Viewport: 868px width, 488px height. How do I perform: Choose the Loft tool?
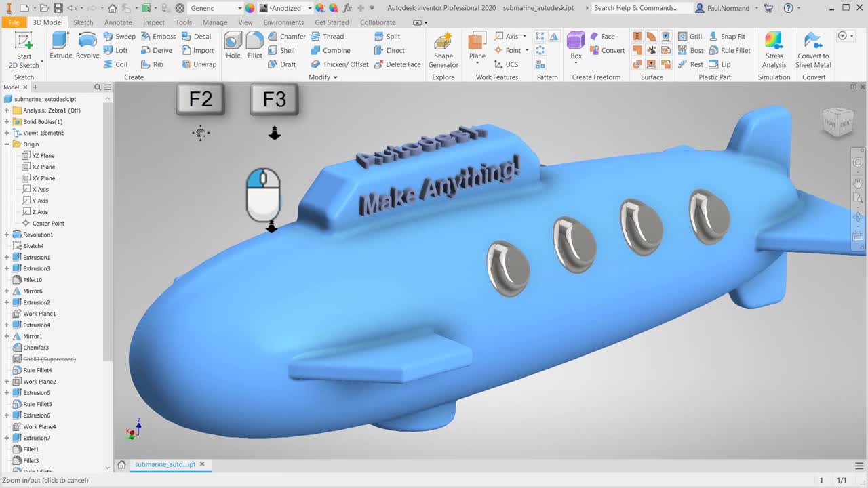[116, 50]
